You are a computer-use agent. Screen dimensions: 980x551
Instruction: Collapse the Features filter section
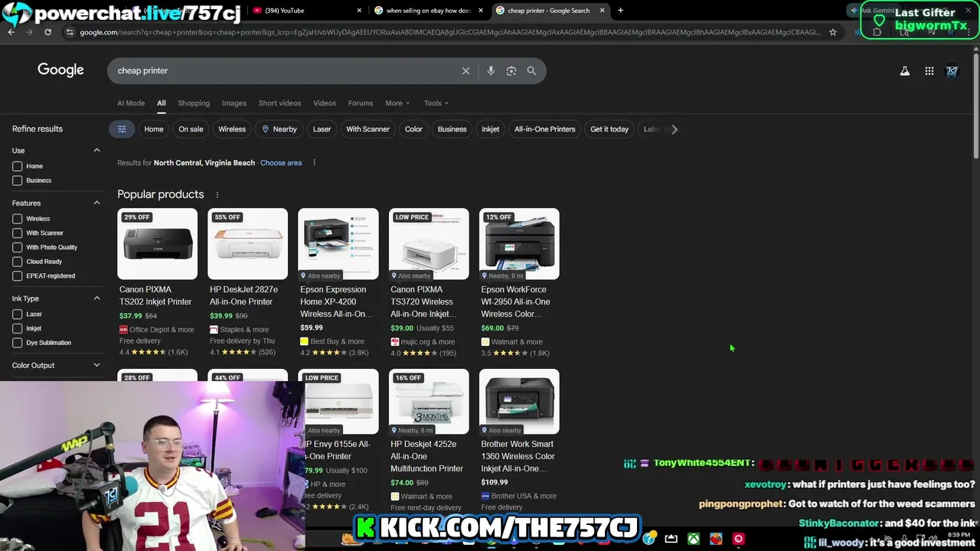(96, 203)
